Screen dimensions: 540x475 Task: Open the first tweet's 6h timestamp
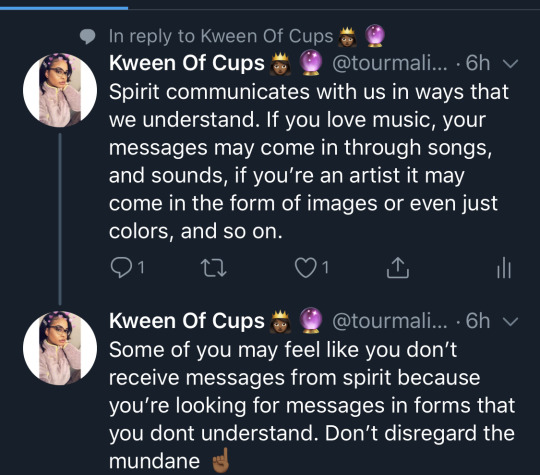(478, 63)
